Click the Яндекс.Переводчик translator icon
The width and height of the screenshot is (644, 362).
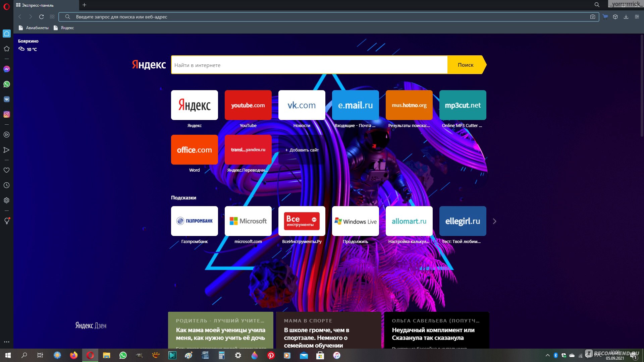(x=248, y=149)
